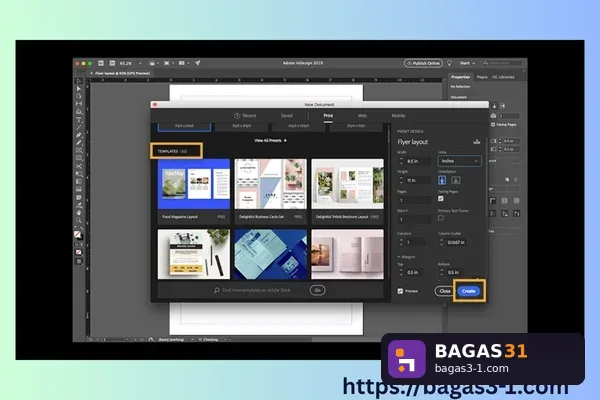Select Delightful Trifold Brochure Layout template

(347, 191)
